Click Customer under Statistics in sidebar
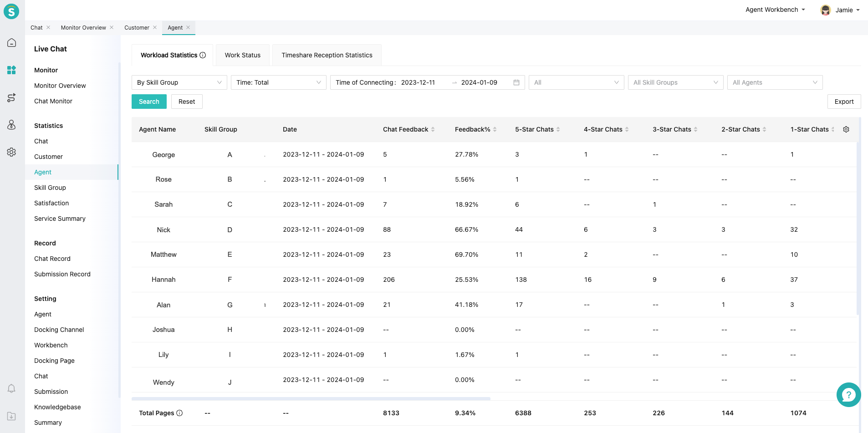Image resolution: width=868 pixels, height=433 pixels. [x=48, y=157]
